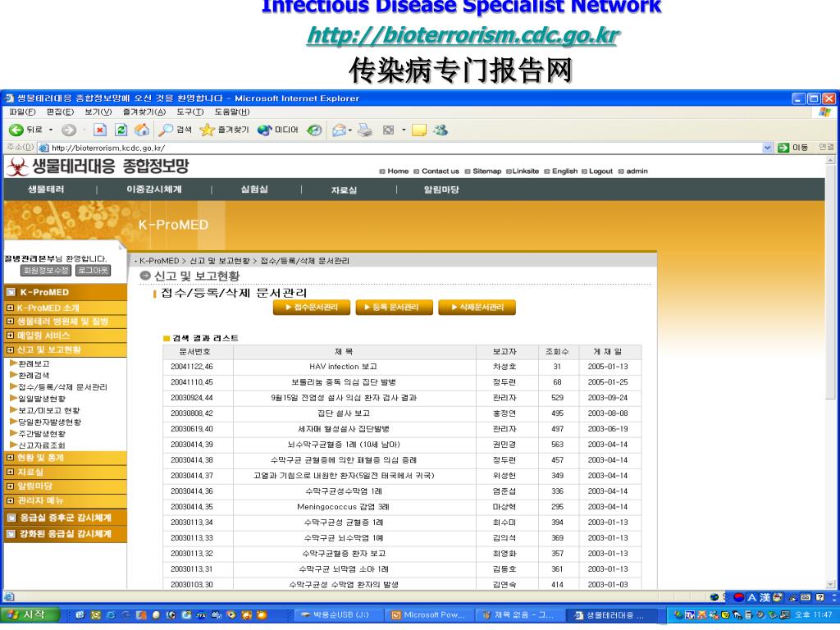This screenshot has height=630, width=840.
Task: Open the 편집(E) menu
Action: (x=60, y=112)
